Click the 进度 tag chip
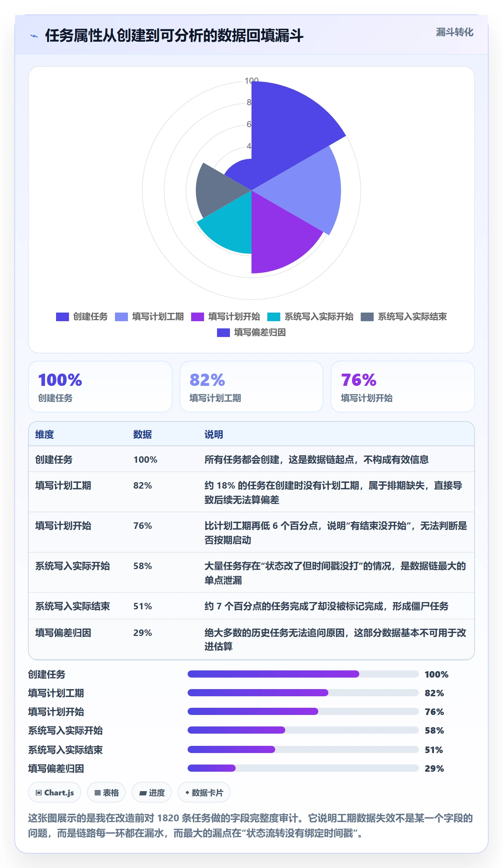The image size is (503, 868). pos(152,793)
